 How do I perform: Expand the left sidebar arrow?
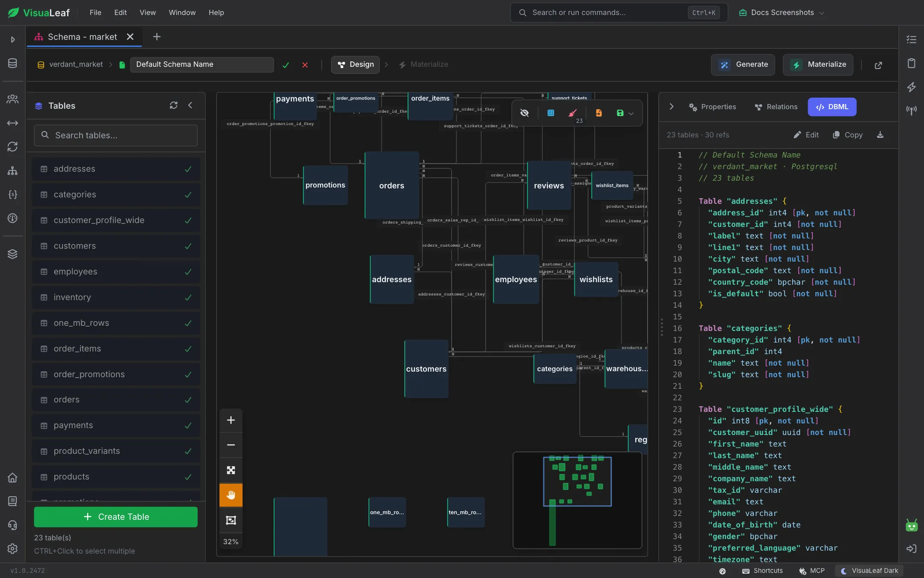13,39
